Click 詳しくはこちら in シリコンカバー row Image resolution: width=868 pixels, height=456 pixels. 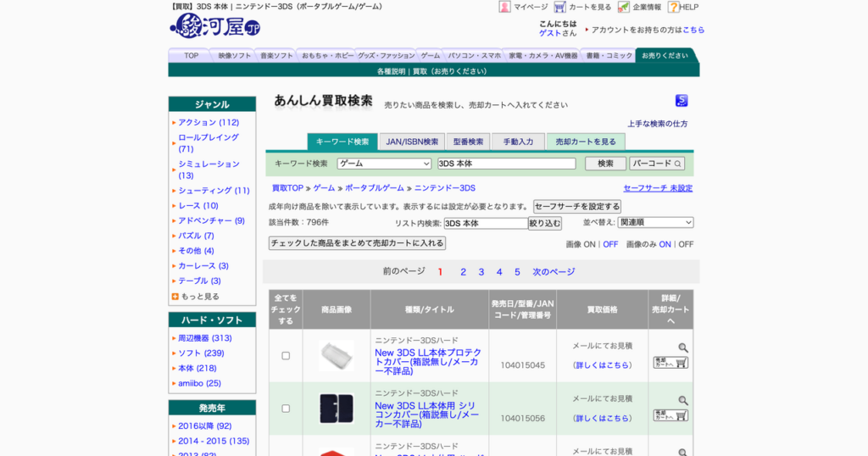point(603,419)
